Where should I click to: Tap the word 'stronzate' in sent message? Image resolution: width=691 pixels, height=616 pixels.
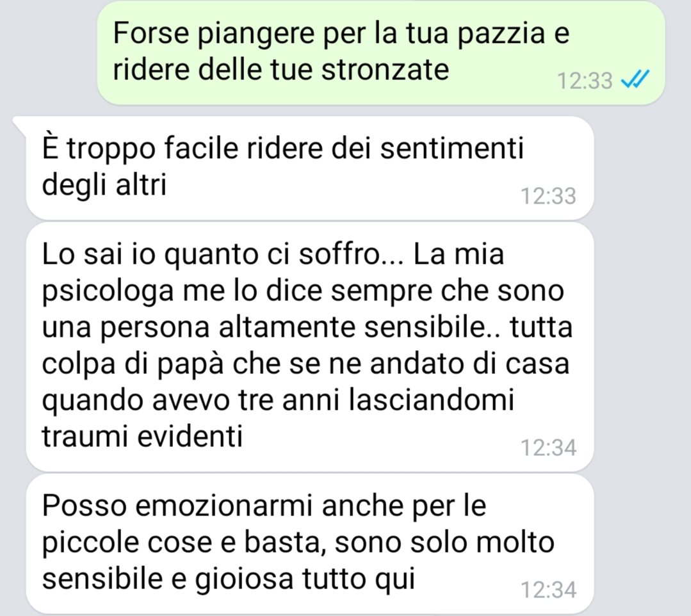tap(385, 70)
